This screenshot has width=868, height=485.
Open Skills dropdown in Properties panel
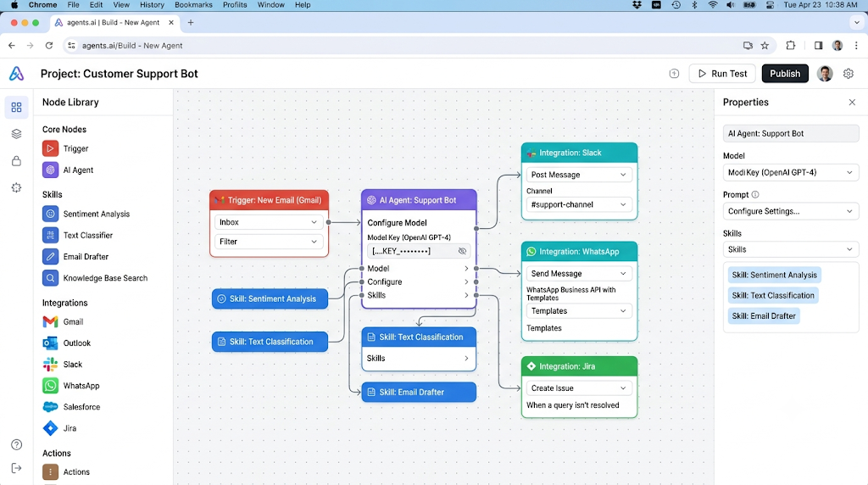coord(791,249)
